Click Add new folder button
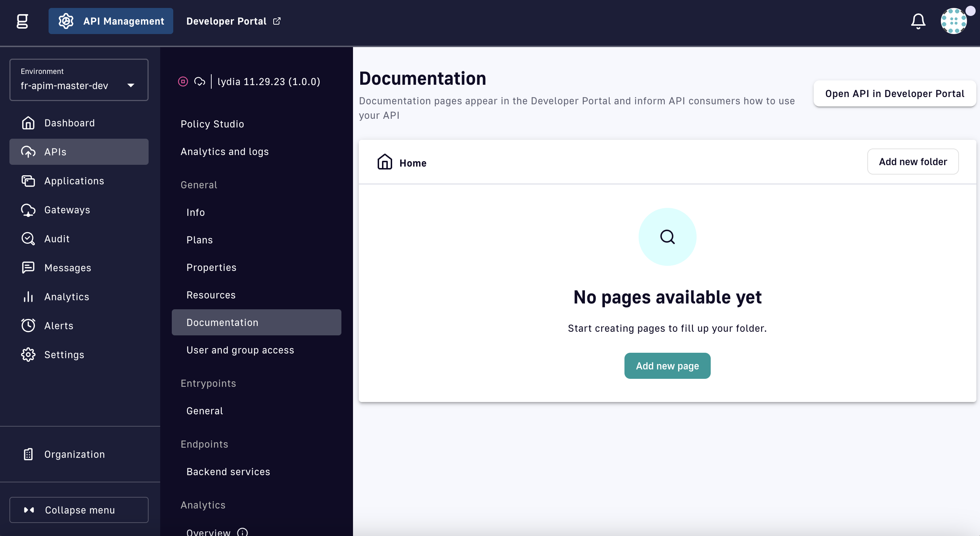 [x=912, y=162]
